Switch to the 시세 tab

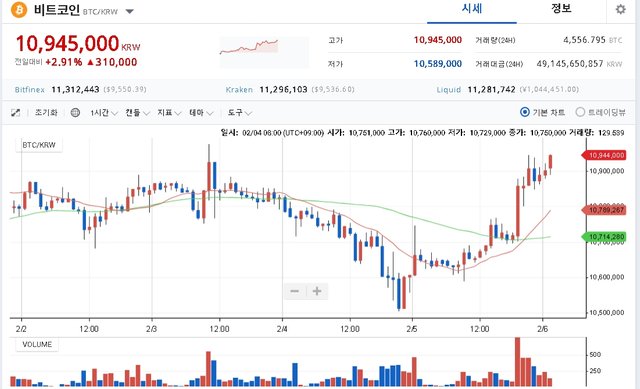[x=472, y=9]
